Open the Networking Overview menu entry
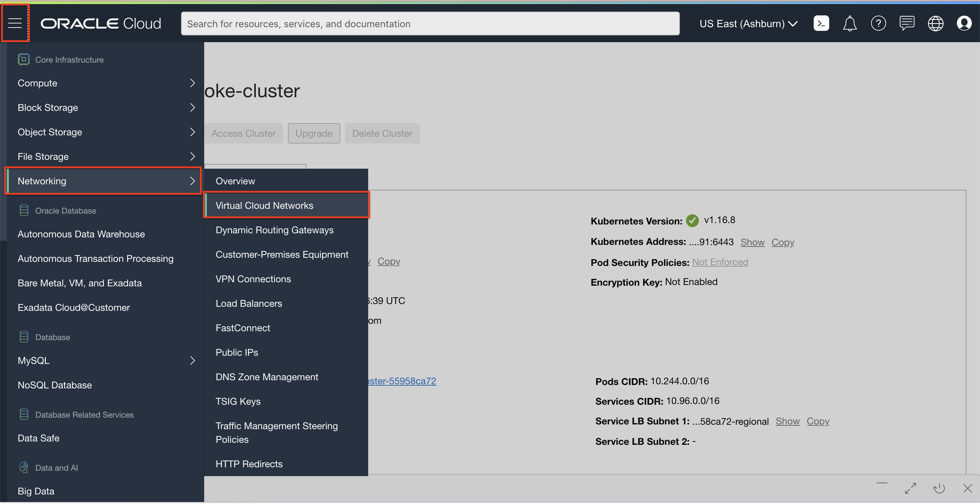980x504 pixels. 235,181
